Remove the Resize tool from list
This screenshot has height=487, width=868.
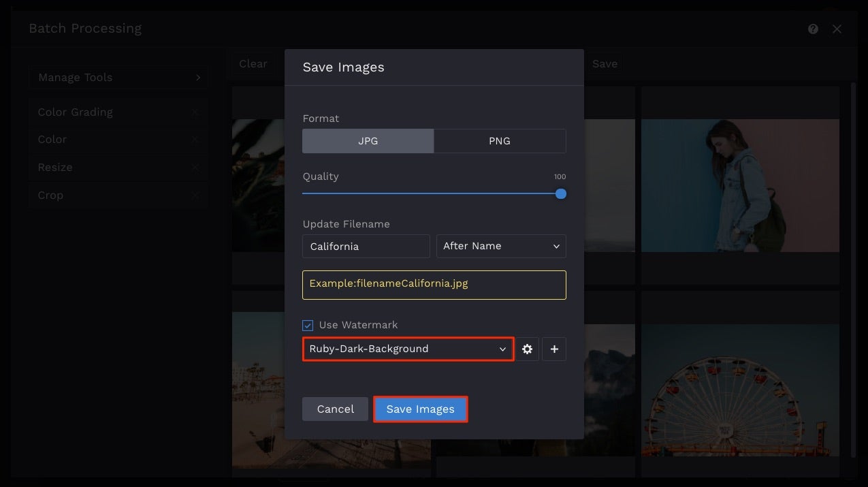point(195,168)
